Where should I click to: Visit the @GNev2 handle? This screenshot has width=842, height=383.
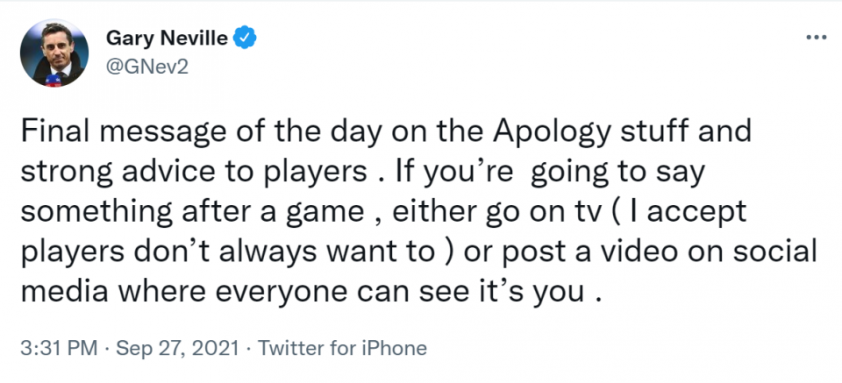(x=147, y=67)
